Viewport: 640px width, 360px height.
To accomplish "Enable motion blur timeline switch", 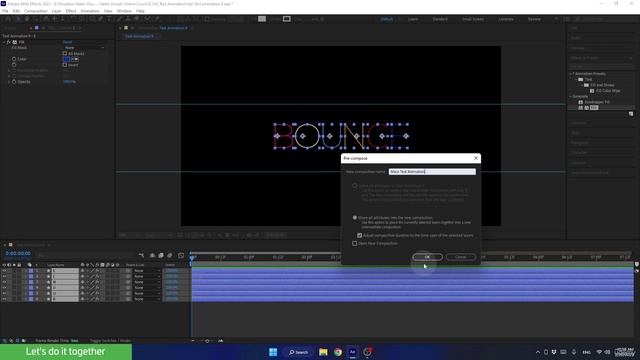I will pos(170,256).
